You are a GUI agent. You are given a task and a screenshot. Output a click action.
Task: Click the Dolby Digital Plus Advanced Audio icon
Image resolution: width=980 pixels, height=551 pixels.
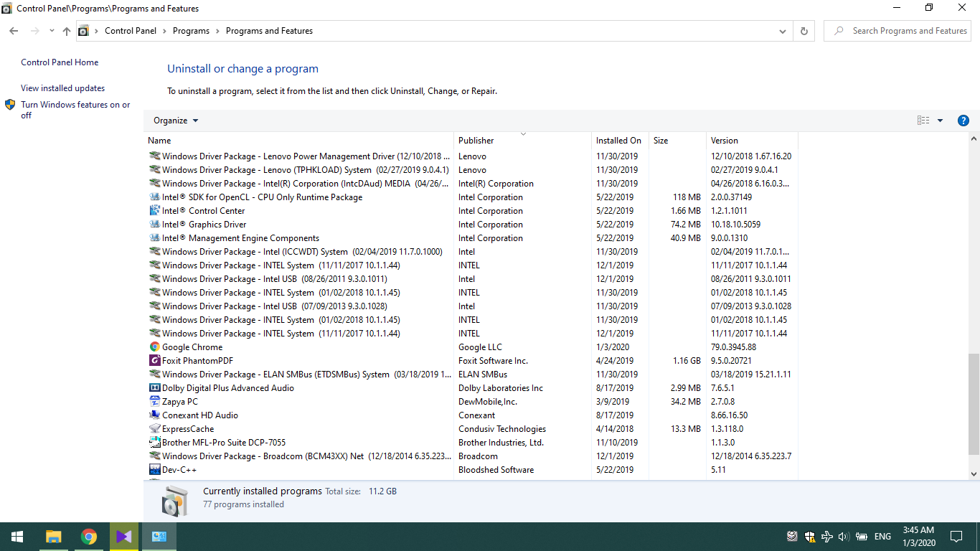154,388
